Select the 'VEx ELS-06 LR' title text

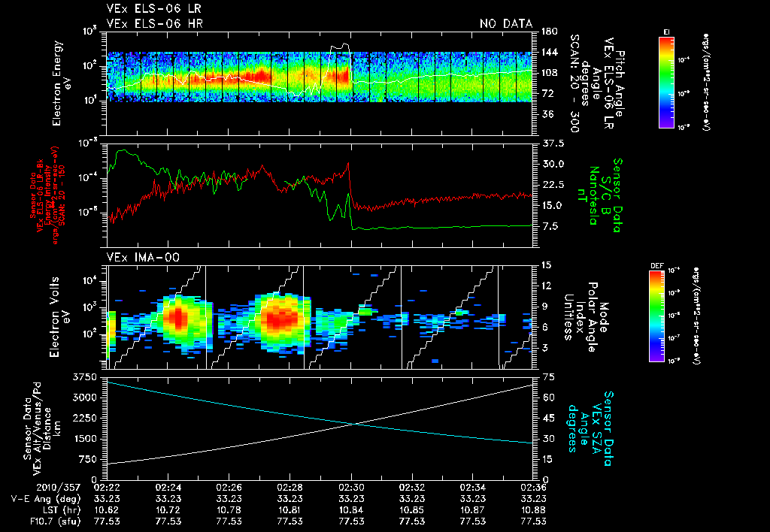click(x=153, y=9)
